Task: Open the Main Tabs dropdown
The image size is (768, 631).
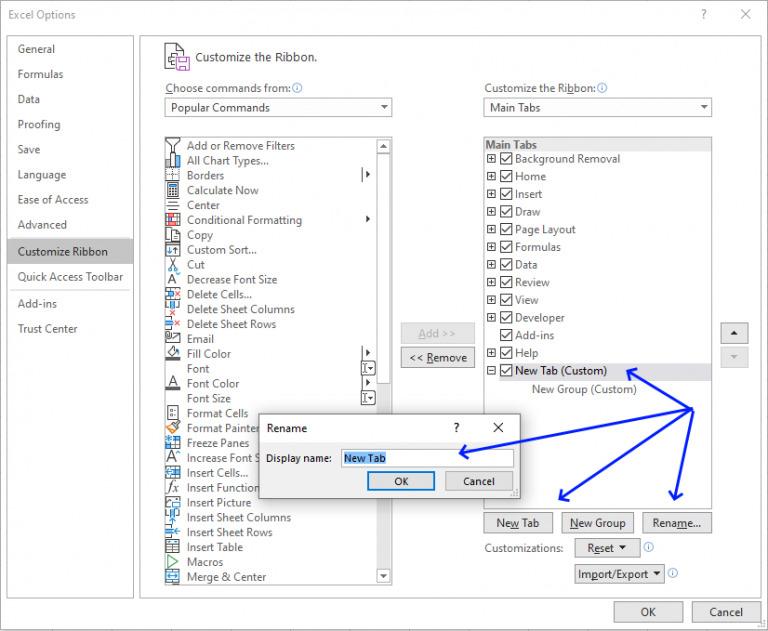Action: point(597,107)
